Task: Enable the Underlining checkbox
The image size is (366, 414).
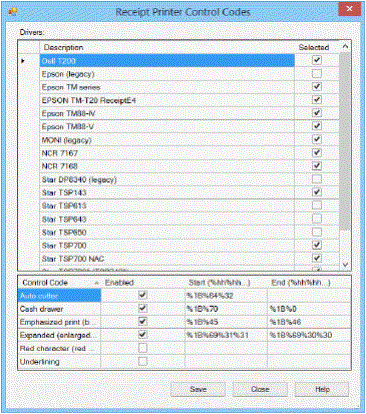Action: click(143, 361)
